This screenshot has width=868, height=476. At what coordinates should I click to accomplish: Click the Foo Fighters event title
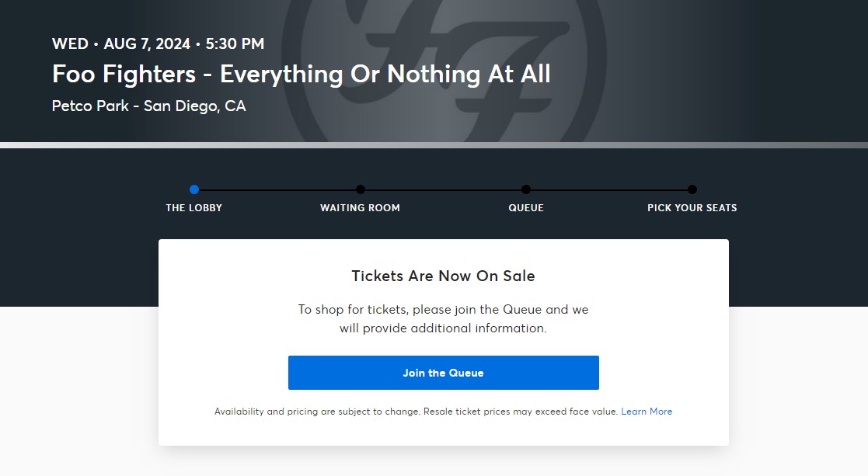[x=301, y=75]
